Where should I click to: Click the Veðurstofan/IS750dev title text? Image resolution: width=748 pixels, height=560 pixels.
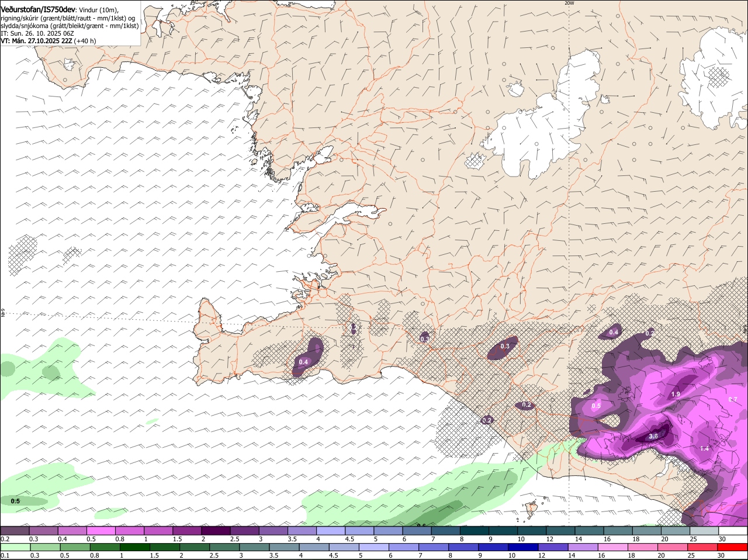click(x=38, y=10)
